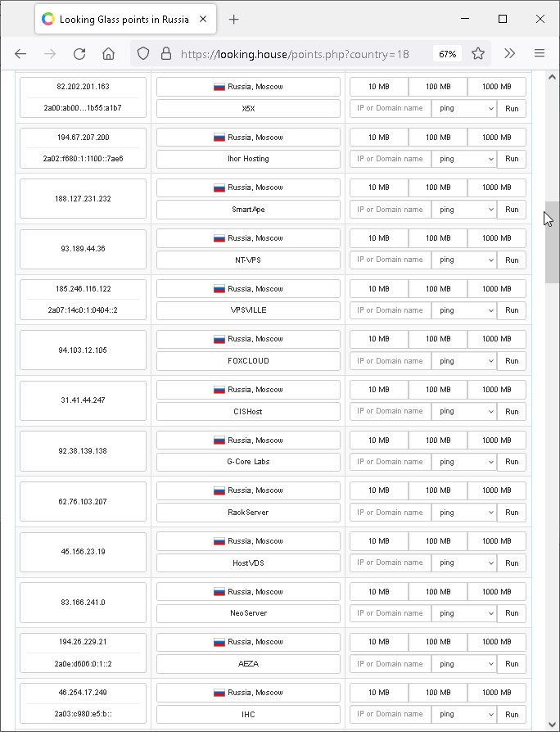This screenshot has height=732, width=560.
Task: Go back with the left arrow icon
Action: pyautogui.click(x=20, y=54)
